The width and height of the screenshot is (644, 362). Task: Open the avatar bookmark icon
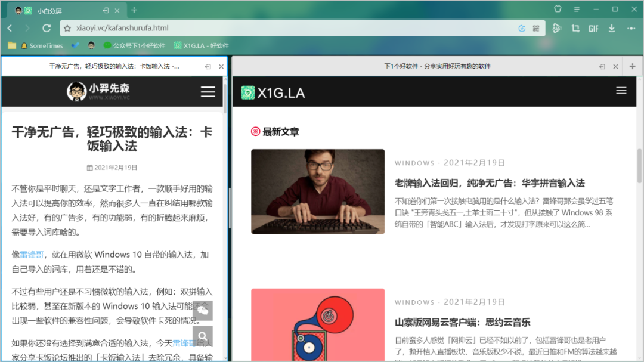[x=91, y=45]
